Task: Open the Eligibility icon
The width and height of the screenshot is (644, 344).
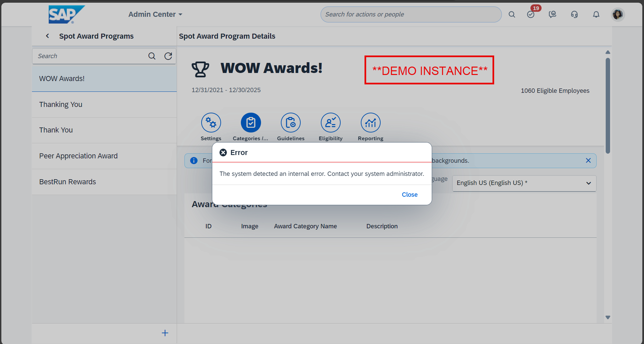Action: 331,123
